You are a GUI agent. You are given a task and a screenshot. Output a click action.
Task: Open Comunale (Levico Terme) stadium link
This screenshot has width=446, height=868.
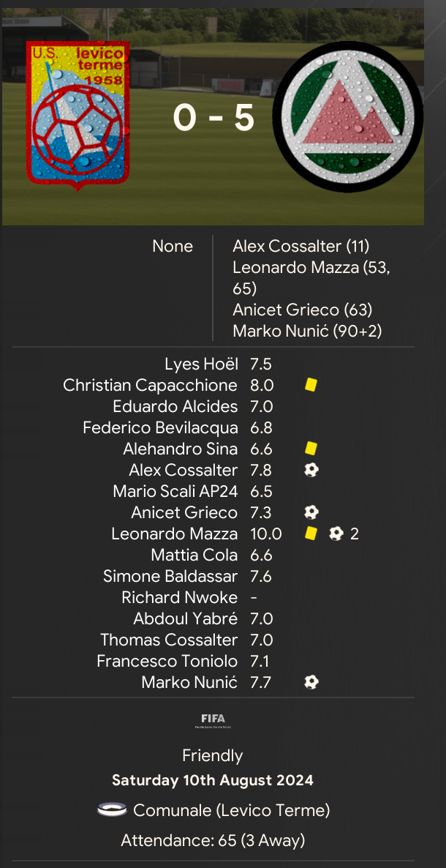click(x=231, y=810)
